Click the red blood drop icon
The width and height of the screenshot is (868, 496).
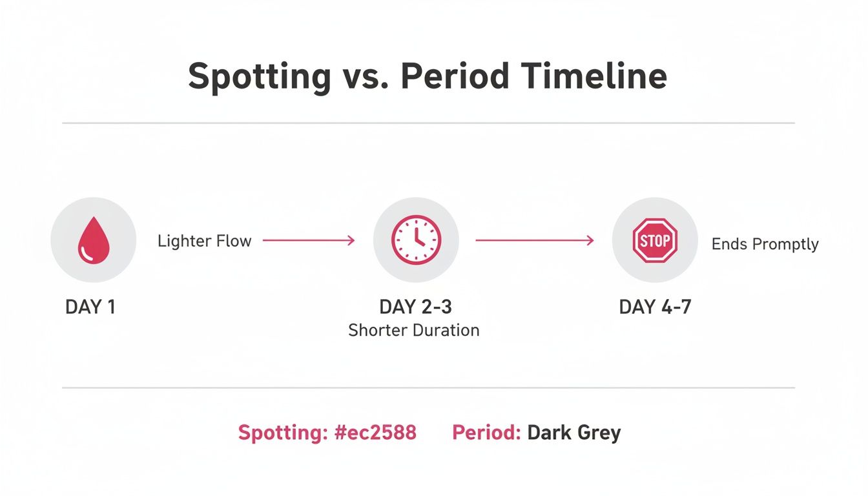pyautogui.click(x=93, y=240)
